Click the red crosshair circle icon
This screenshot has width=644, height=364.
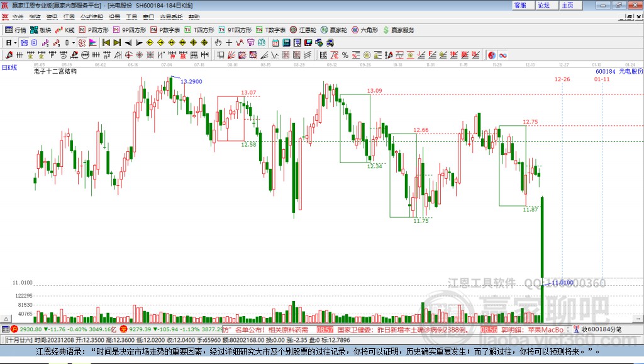click(x=128, y=55)
